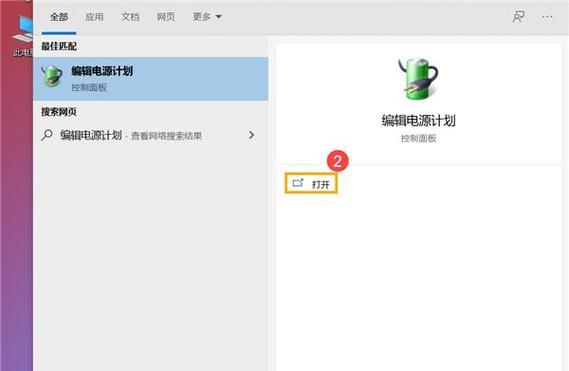Viewport: 569px width, 371px height.
Task: Click the battery icon in best match
Action: coord(52,76)
